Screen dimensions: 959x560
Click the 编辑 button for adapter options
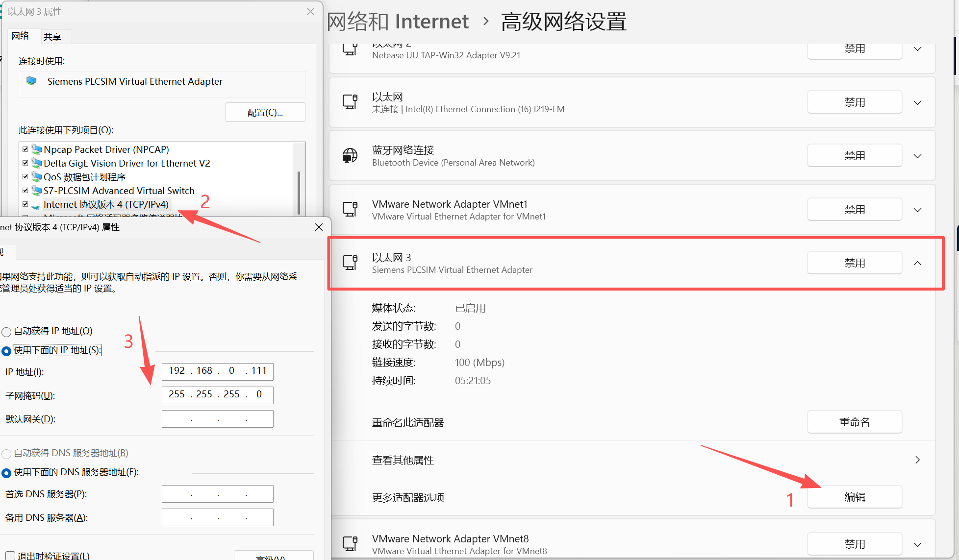coord(855,497)
